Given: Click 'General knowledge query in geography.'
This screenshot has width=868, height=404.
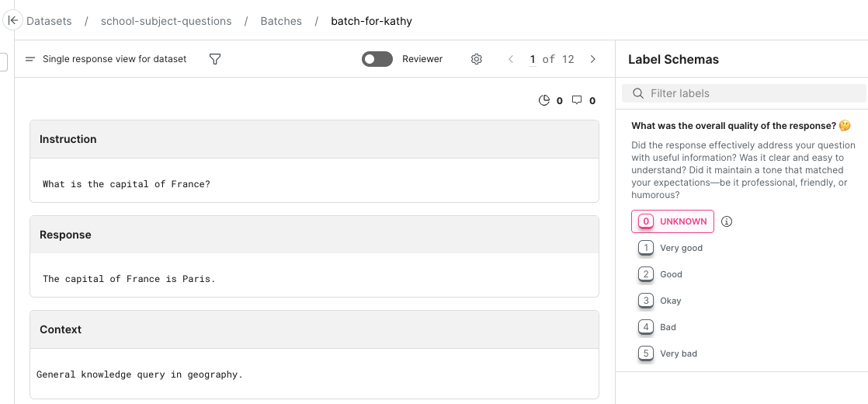Looking at the screenshot, I should (x=140, y=374).
